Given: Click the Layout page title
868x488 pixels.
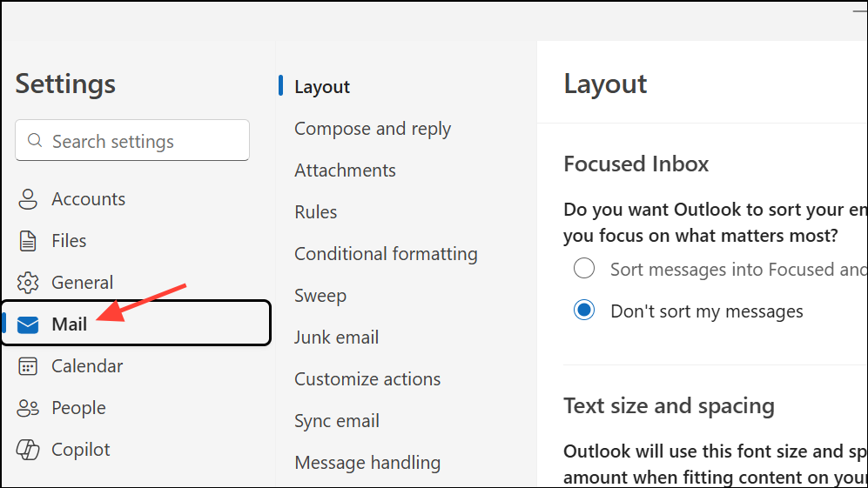Looking at the screenshot, I should (x=605, y=84).
